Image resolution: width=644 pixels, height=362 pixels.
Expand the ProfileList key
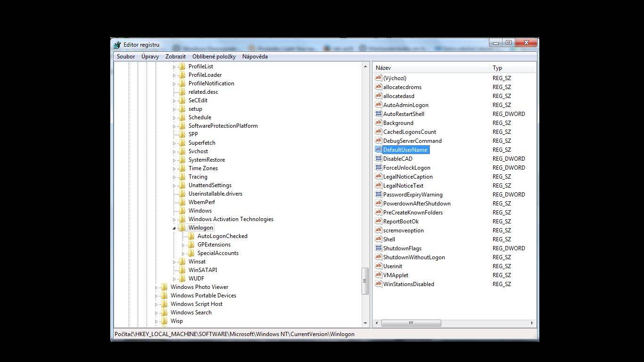click(x=174, y=67)
